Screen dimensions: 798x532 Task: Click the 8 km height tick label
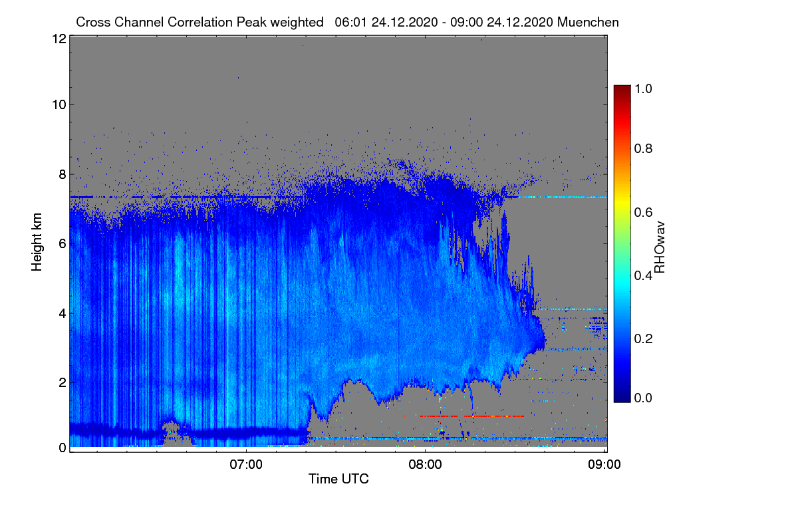pyautogui.click(x=63, y=174)
